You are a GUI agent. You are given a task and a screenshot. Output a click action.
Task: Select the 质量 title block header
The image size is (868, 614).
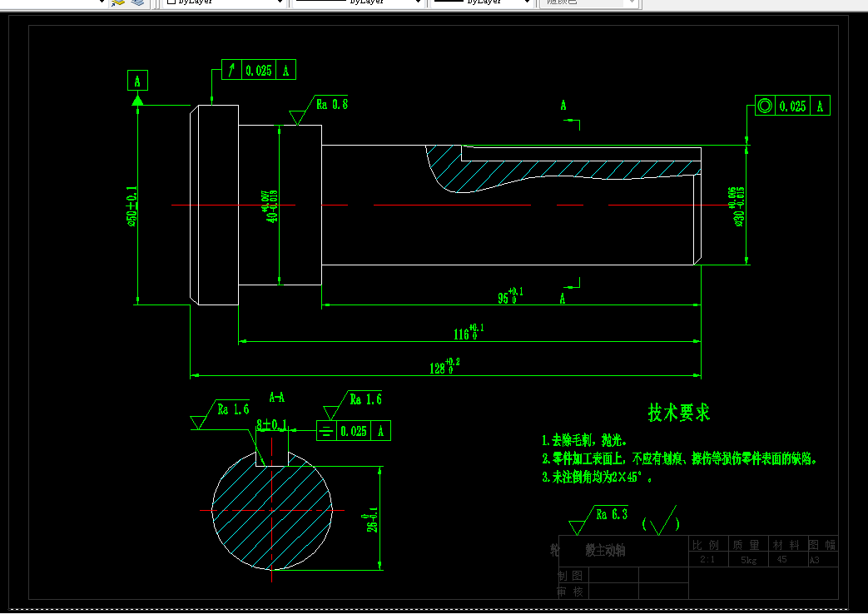tap(746, 545)
